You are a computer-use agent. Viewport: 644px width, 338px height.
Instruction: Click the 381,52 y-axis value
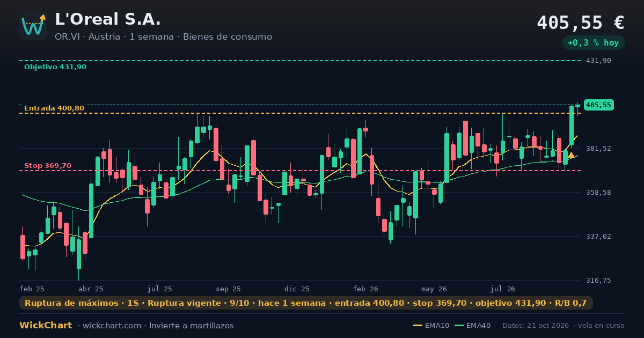click(598, 149)
